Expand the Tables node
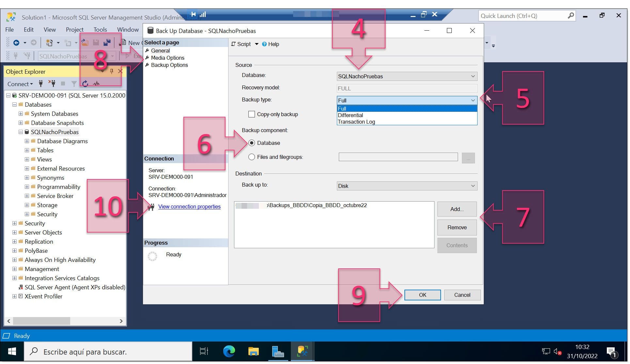The image size is (630, 364). pyautogui.click(x=27, y=150)
